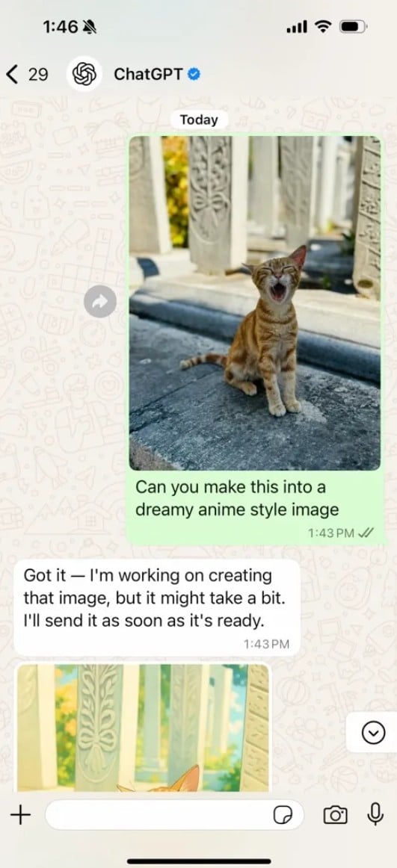Viewport: 397px width, 868px height.
Task: Tap the back arrow to chat list
Action: tap(12, 74)
